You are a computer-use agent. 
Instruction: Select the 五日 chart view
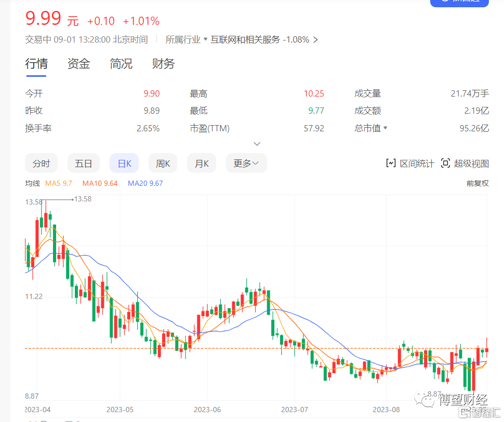tap(84, 164)
